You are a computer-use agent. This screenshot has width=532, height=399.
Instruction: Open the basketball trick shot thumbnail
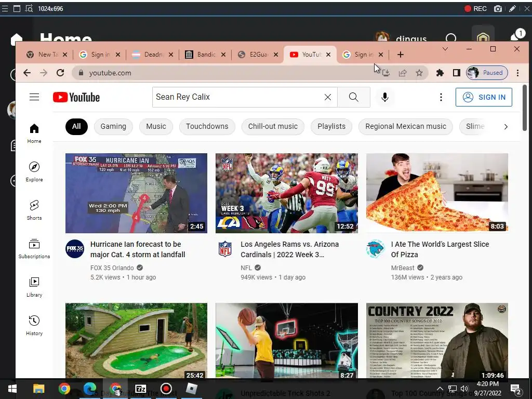tap(287, 341)
